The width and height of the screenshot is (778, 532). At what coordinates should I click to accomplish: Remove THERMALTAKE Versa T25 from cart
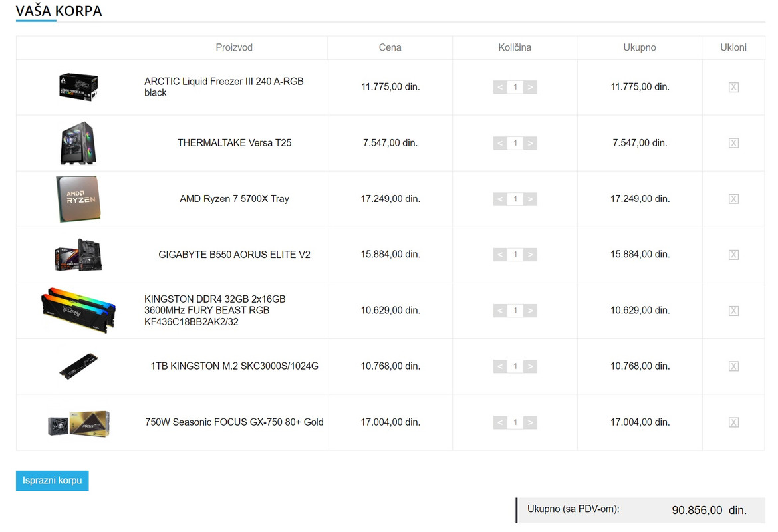[733, 143]
